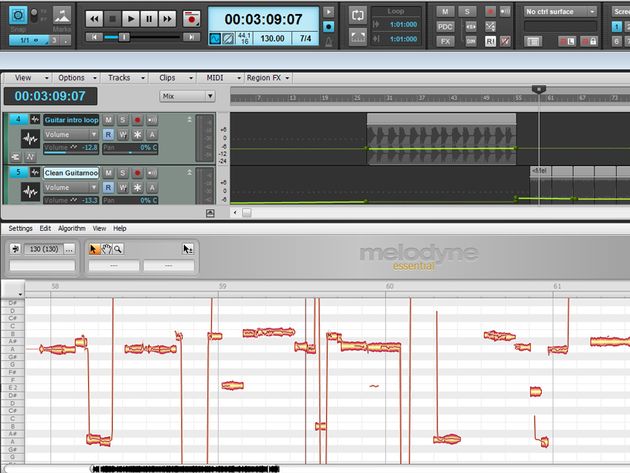
Task: Solo the Clean Guitar track
Action: click(x=123, y=173)
